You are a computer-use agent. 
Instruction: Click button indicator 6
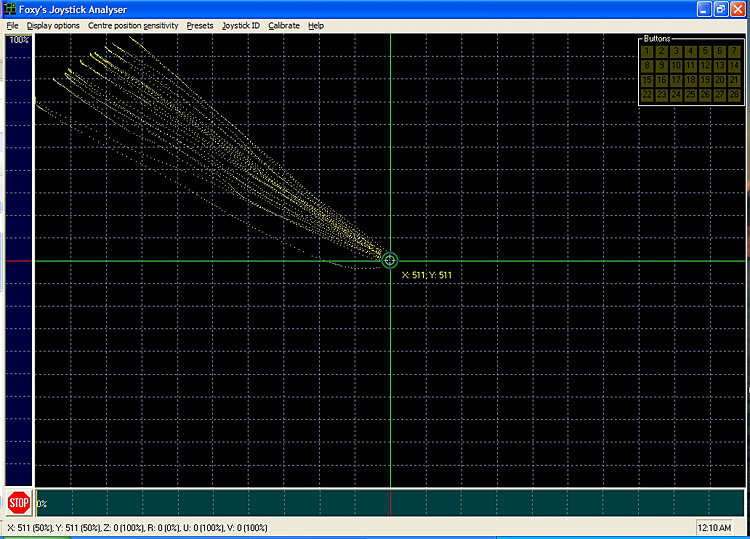720,52
